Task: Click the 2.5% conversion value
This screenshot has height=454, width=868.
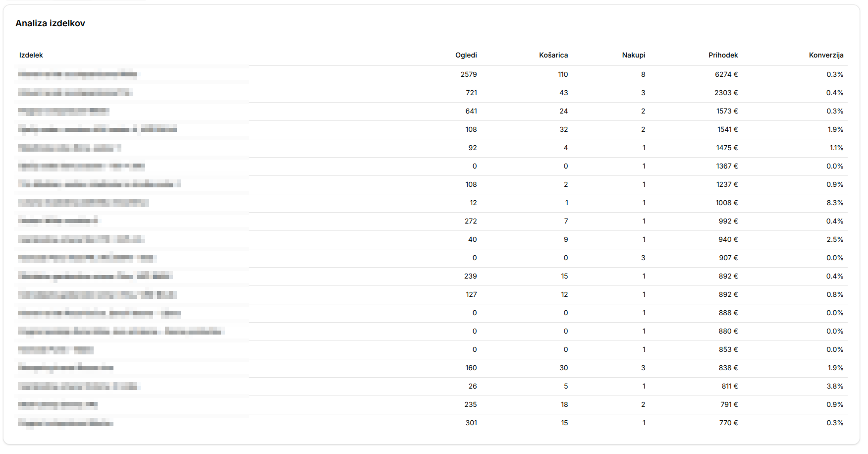Action: (834, 239)
